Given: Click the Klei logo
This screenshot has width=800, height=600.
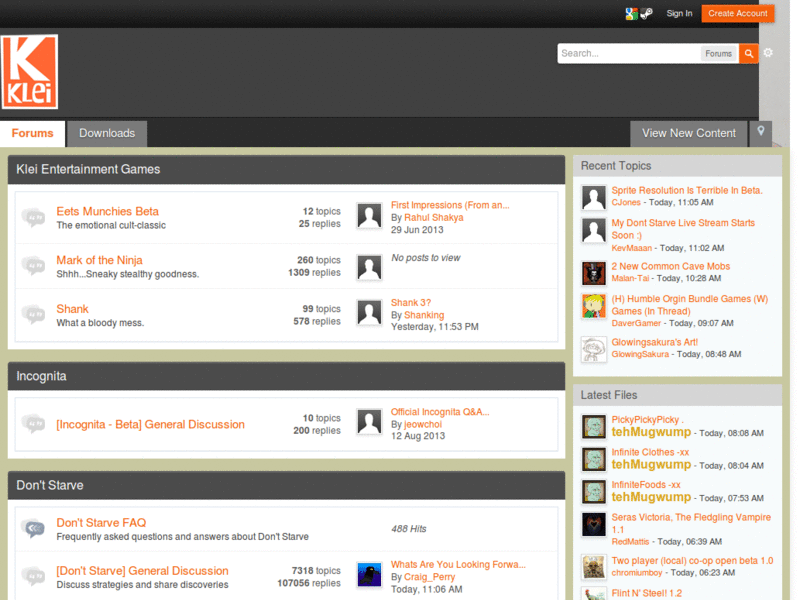Looking at the screenshot, I should pos(30,71).
